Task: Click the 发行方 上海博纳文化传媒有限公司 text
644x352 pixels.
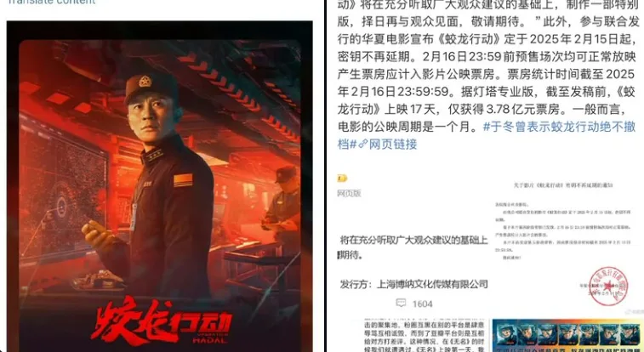Action: (x=413, y=284)
